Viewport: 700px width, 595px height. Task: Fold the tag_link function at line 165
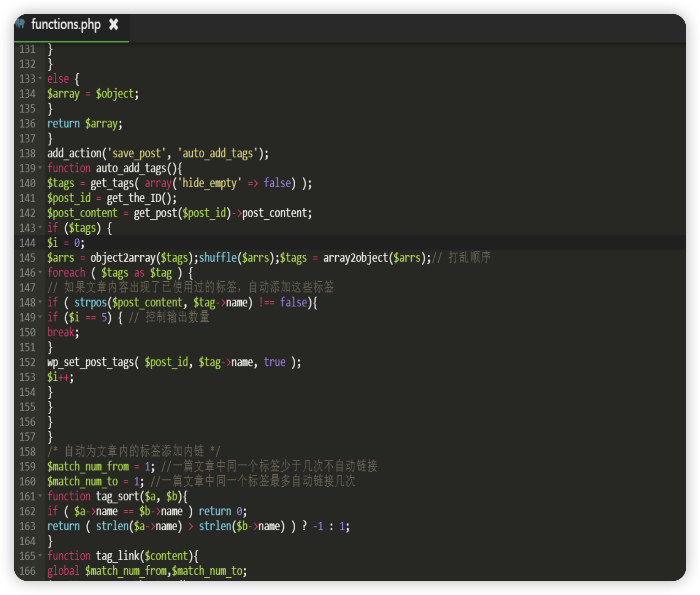click(x=40, y=555)
